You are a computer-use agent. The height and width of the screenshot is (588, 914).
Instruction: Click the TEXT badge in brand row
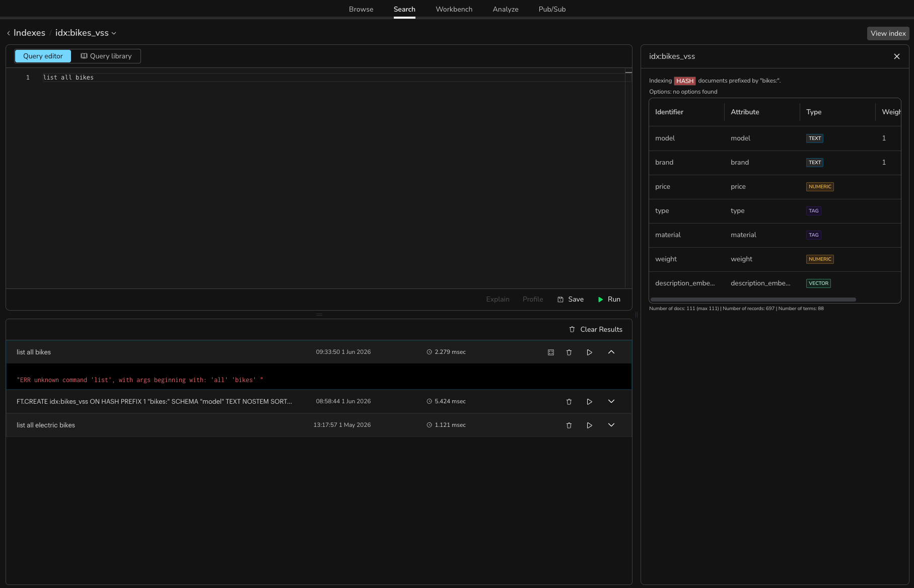pyautogui.click(x=815, y=163)
